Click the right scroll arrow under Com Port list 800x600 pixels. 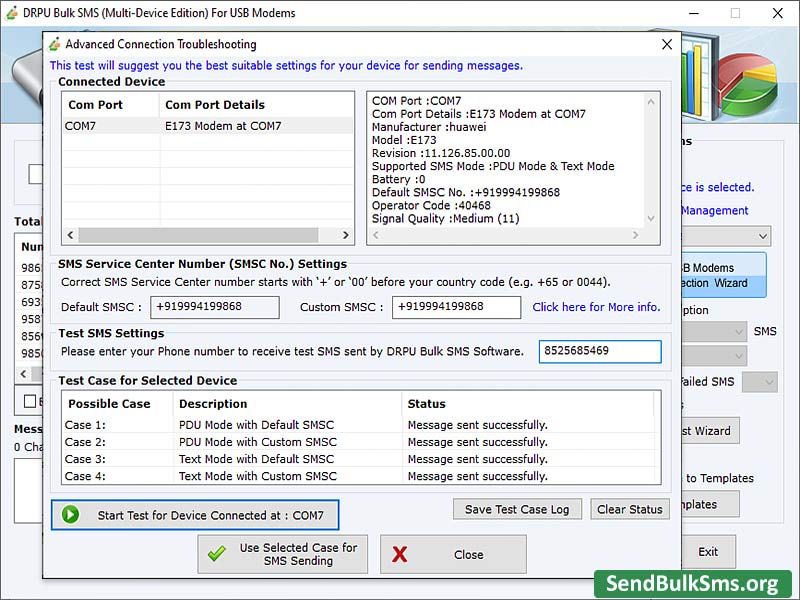(346, 235)
